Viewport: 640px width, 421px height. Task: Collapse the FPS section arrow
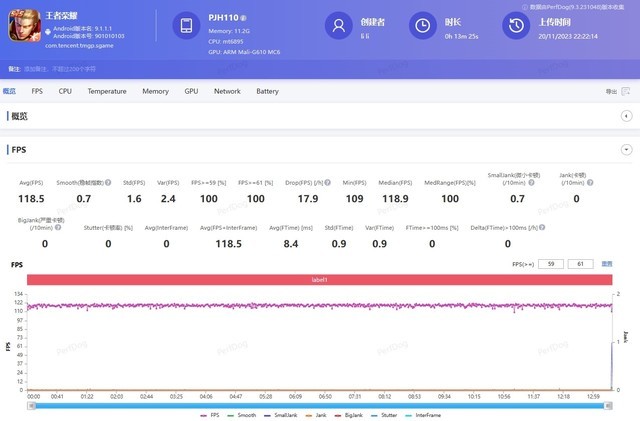tap(626, 149)
